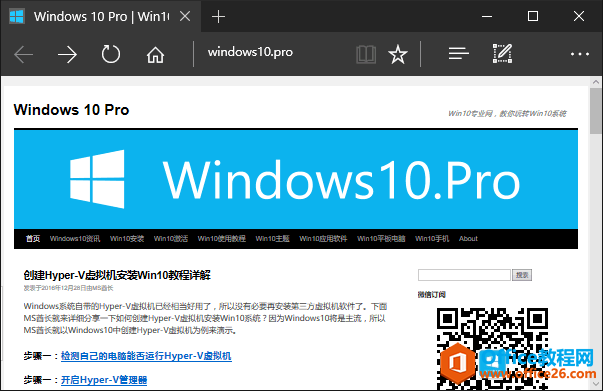Open the Win10手机 menu item
This screenshot has height=391, width=603.
pyautogui.click(x=432, y=239)
